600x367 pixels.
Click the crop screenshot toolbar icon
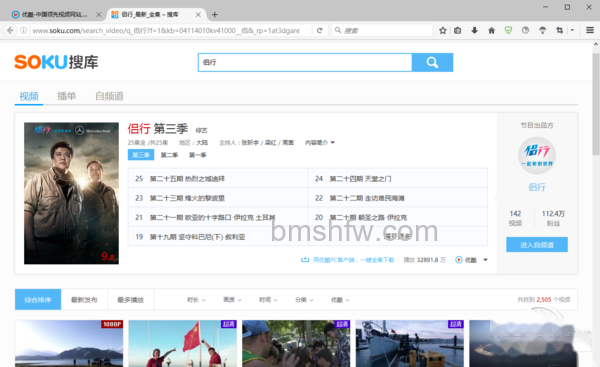click(x=559, y=30)
